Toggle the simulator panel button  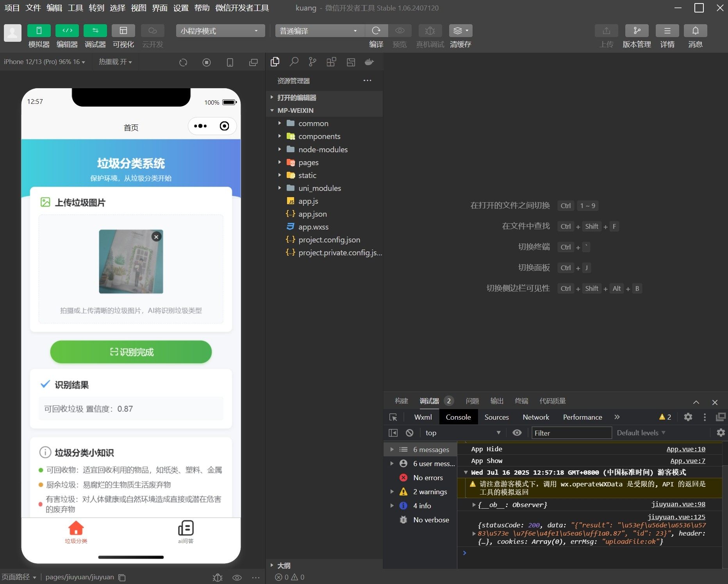tap(39, 31)
